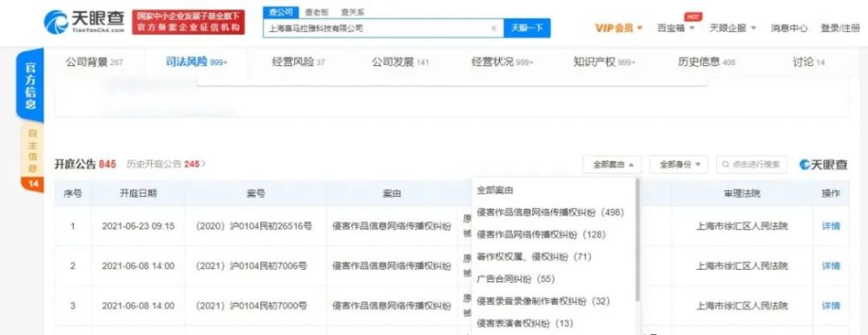868x335 pixels.
Task: Select the 查关系 search tab
Action: 352,12
